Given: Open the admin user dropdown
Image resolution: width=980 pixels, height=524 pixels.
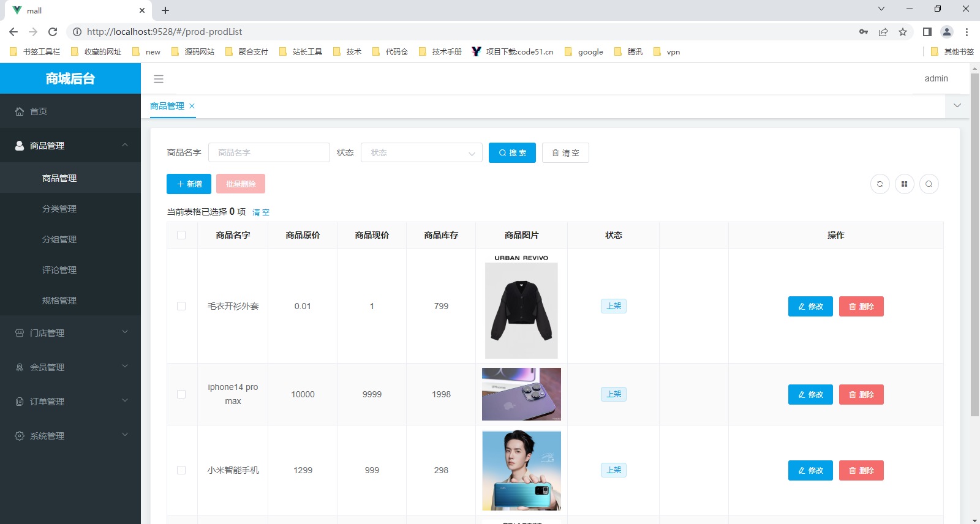Looking at the screenshot, I should tap(936, 78).
